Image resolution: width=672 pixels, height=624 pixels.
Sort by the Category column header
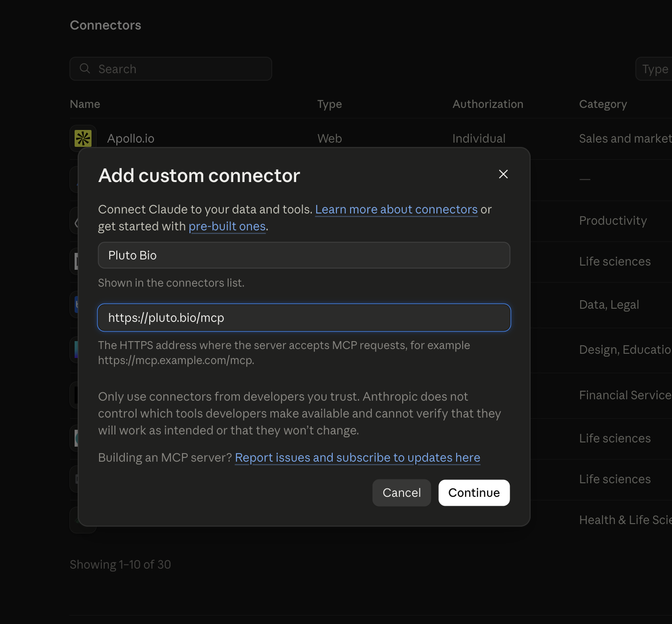(603, 104)
